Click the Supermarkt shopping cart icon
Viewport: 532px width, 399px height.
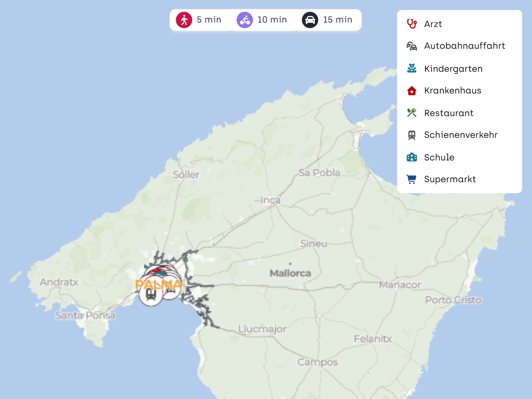tap(411, 179)
